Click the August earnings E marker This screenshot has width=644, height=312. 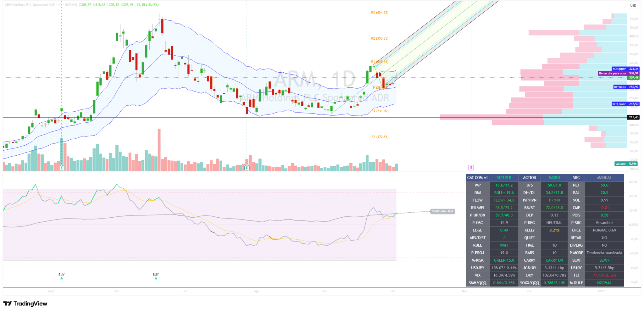click(x=247, y=168)
